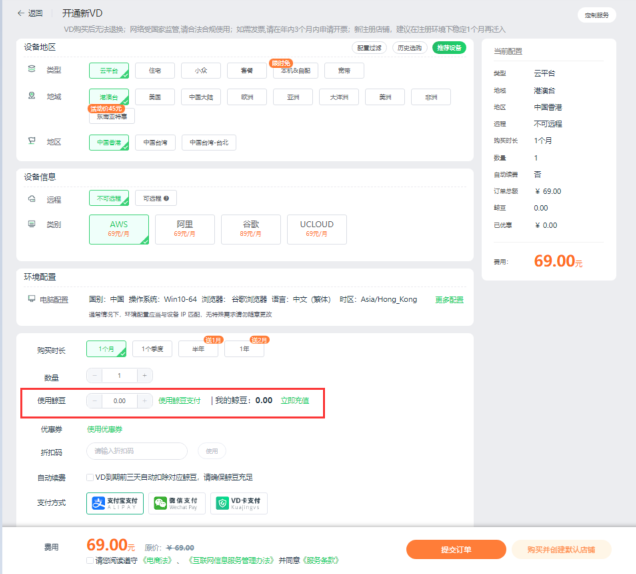Expand 更多配置 for environment settings
Image resolution: width=636 pixels, height=574 pixels.
[x=449, y=299]
